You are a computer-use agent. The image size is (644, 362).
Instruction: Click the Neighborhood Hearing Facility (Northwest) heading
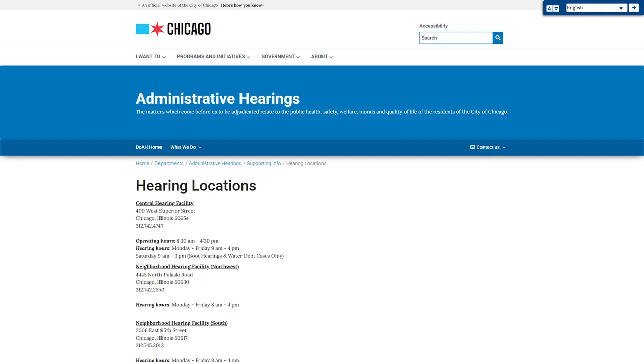(x=187, y=267)
